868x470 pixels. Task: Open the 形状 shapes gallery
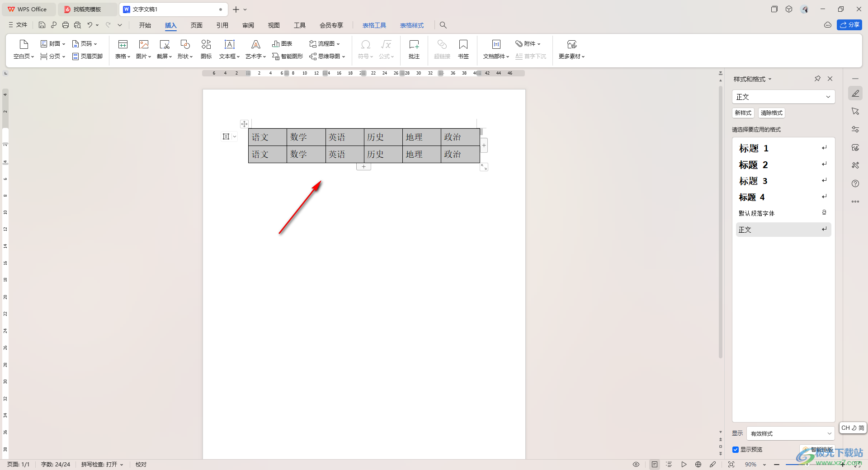[x=185, y=49]
